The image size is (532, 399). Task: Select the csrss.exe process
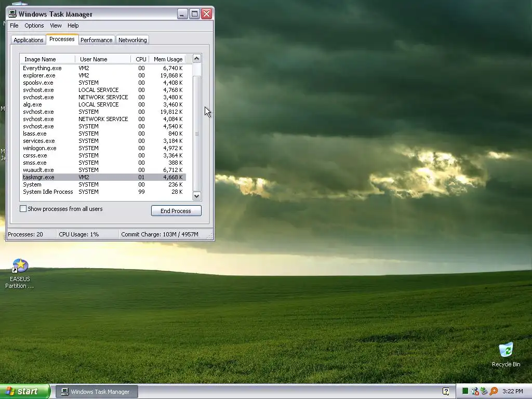click(104, 155)
